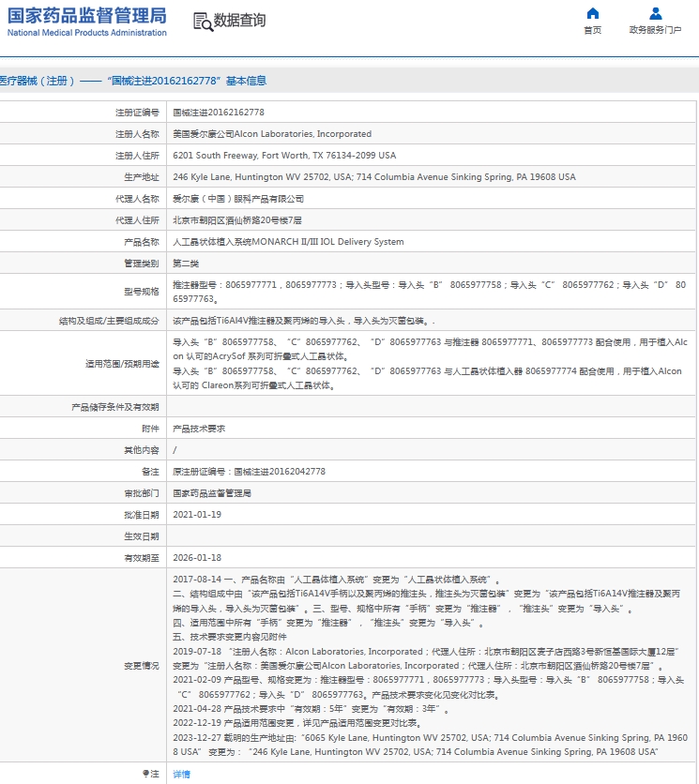The width and height of the screenshot is (699, 784).
Task: Click the 生产地址 label
Action: click(142, 177)
